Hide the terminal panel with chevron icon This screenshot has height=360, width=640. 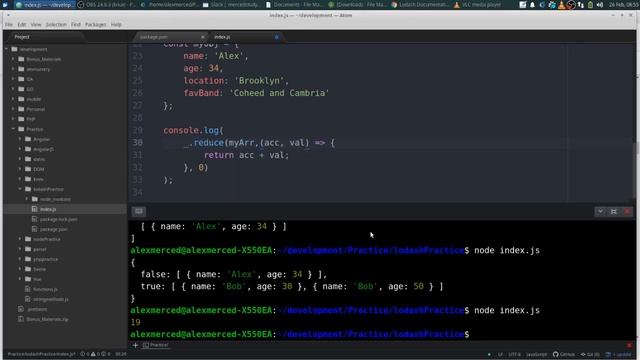[x=600, y=211]
